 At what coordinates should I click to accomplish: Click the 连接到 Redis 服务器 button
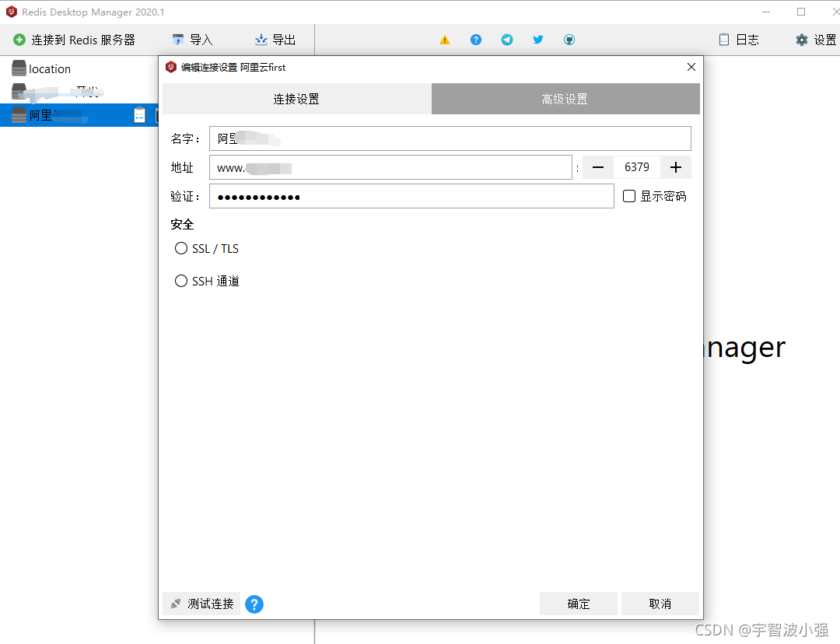[x=75, y=40]
